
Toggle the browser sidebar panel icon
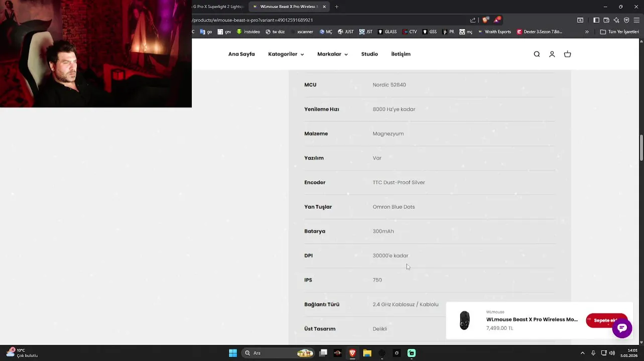tap(596, 20)
